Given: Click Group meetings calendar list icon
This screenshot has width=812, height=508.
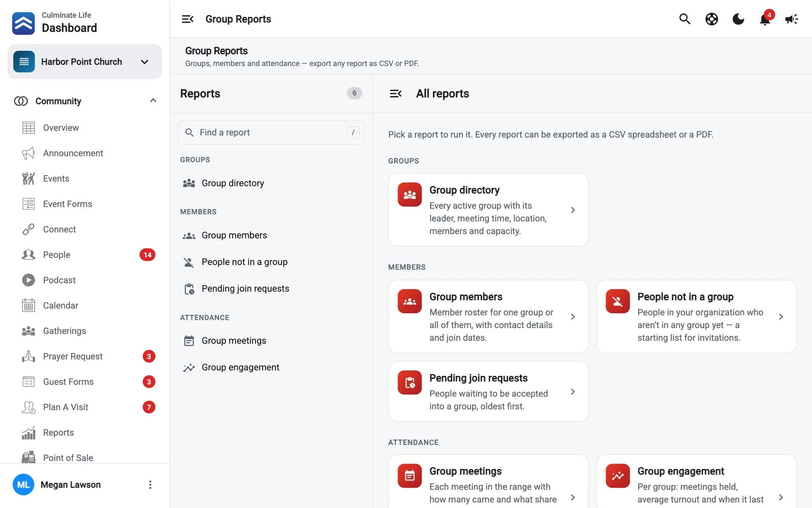Looking at the screenshot, I should tap(189, 341).
